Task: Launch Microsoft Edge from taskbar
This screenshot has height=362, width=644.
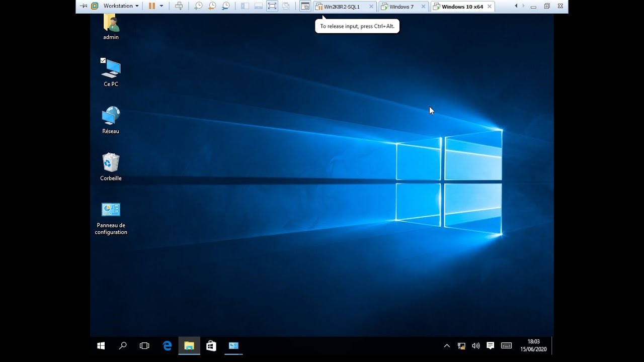Action: pos(167,346)
